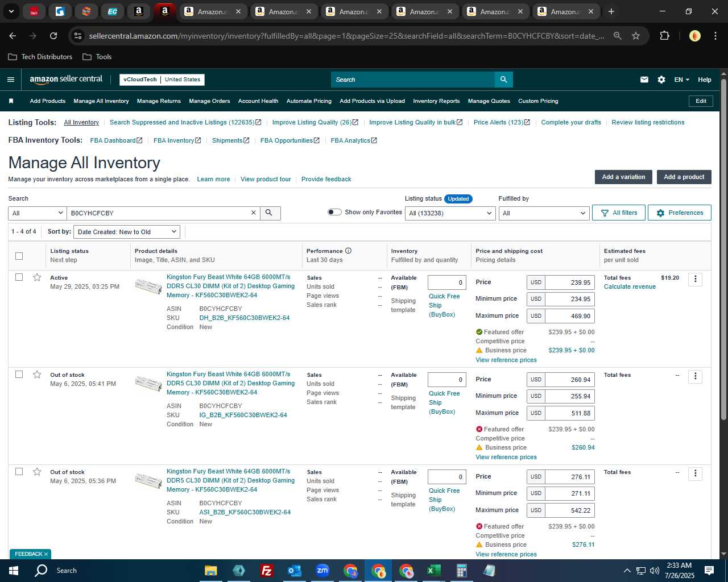
Task: Click the bookmark icon in navigation bar
Action: [11, 101]
